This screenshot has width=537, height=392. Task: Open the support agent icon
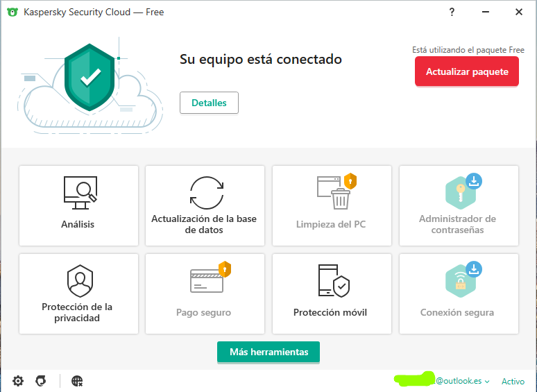41,381
